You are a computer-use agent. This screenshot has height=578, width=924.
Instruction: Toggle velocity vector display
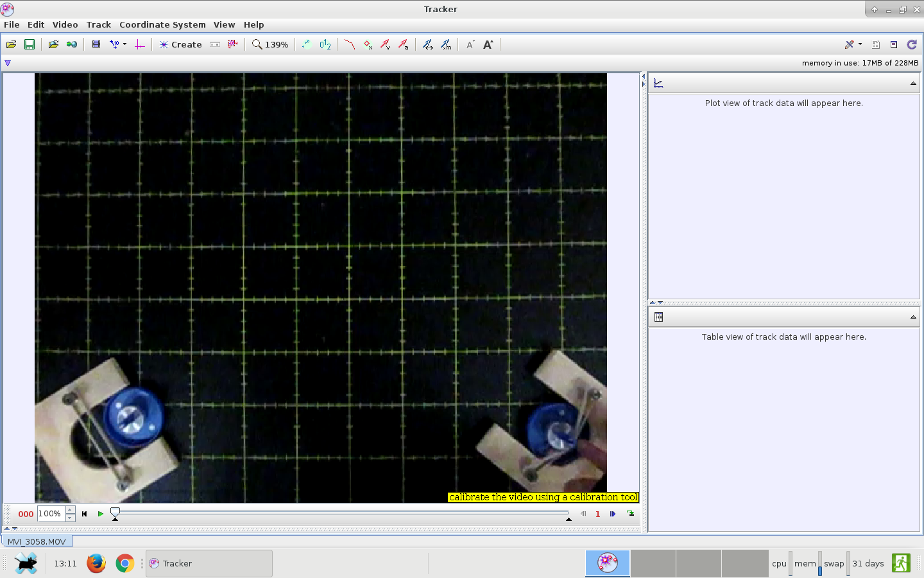(x=385, y=44)
